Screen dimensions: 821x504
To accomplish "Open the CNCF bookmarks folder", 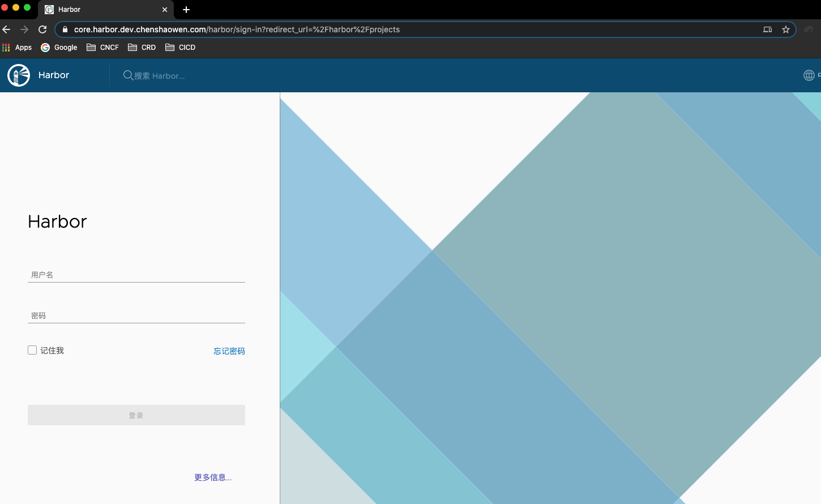I will [x=102, y=48].
